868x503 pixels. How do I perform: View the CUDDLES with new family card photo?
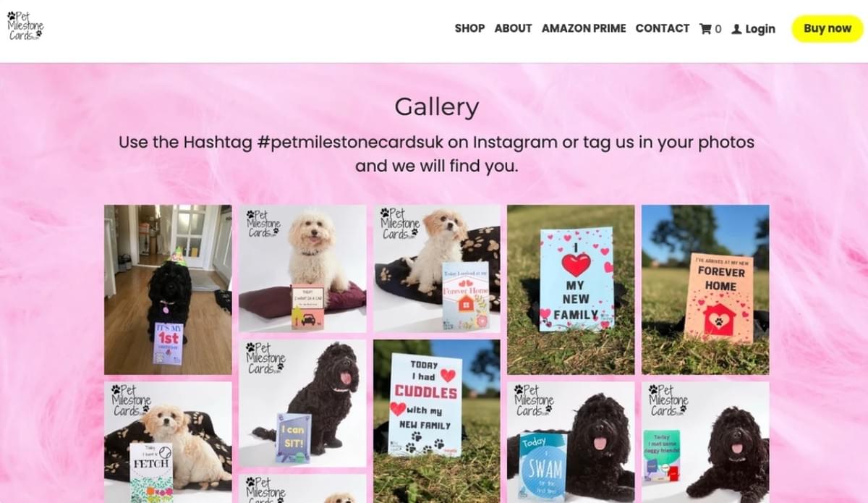[437, 421]
